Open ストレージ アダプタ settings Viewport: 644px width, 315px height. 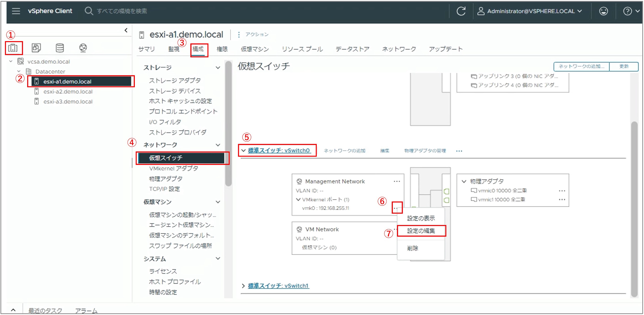click(x=175, y=80)
